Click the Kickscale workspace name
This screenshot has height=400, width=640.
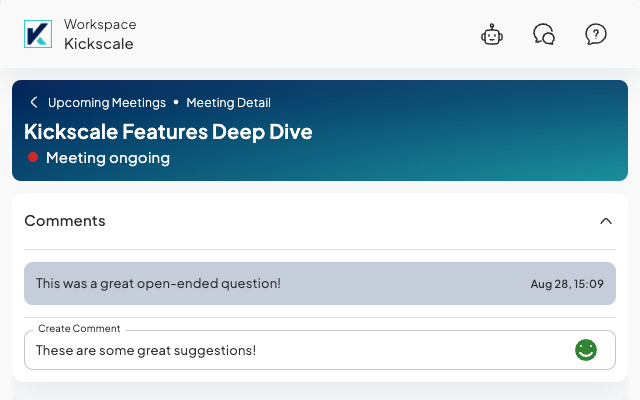pos(99,44)
